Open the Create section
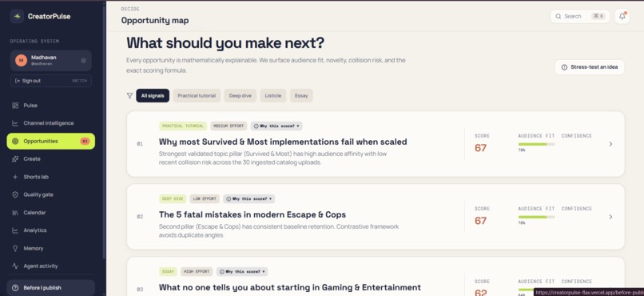 click(51, 159)
